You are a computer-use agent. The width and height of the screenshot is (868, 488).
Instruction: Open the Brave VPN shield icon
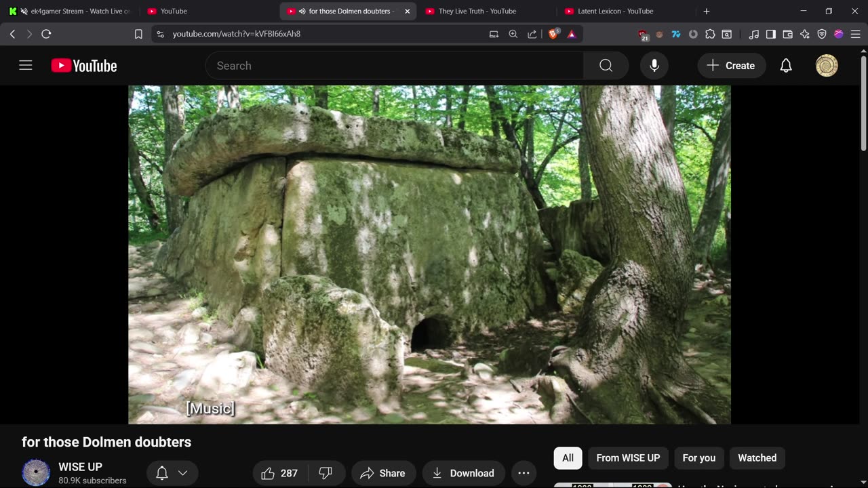(x=822, y=34)
